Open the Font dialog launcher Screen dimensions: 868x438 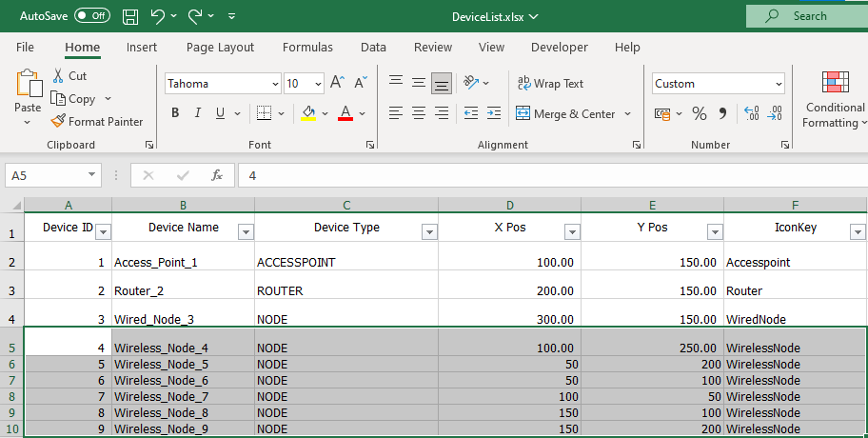pos(370,145)
